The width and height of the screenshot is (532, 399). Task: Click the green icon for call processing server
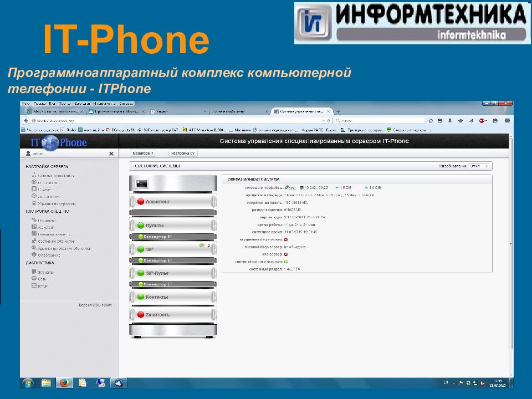[x=286, y=262]
